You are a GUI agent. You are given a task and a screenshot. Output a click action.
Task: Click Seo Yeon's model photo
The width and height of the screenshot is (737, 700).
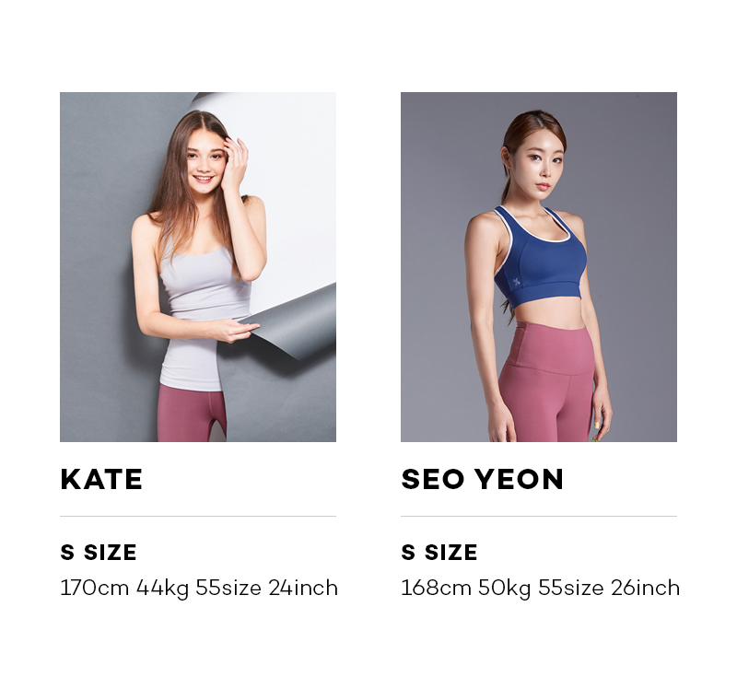pos(539,267)
